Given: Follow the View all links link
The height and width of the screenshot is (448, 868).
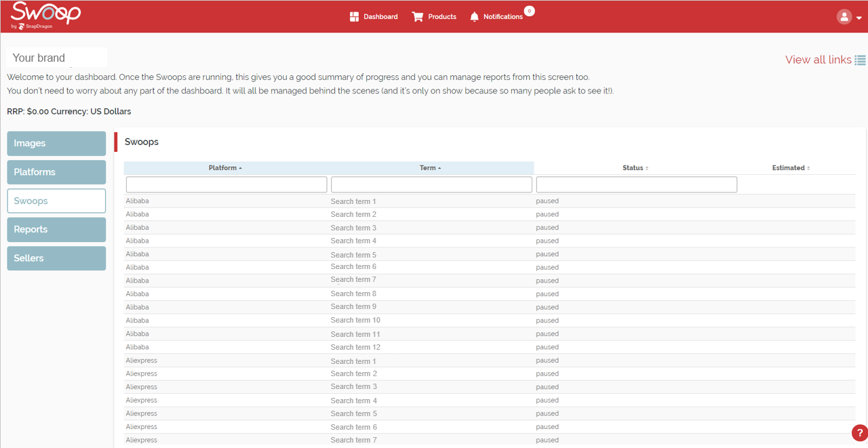Looking at the screenshot, I should point(818,60).
